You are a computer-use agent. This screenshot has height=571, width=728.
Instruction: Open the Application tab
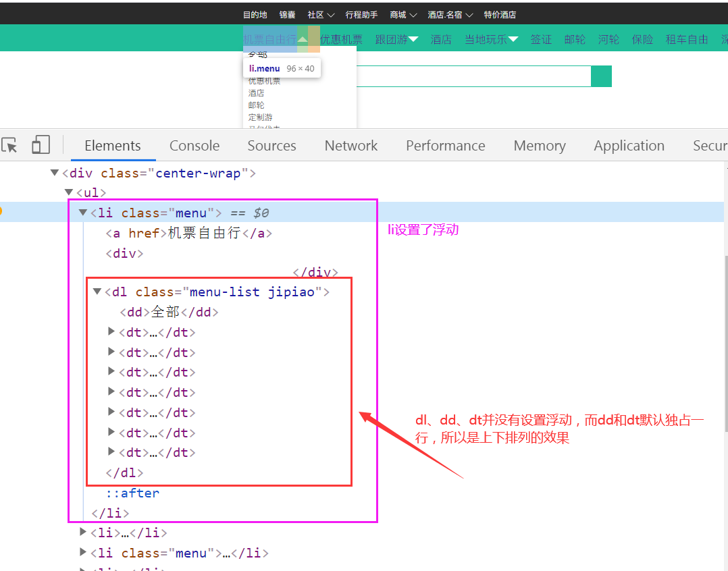(629, 146)
